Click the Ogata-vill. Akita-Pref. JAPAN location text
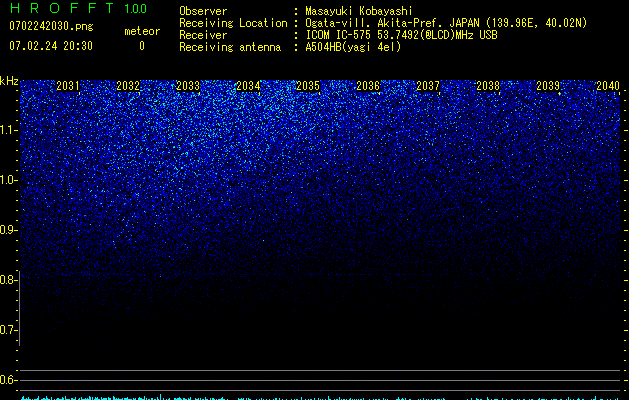This screenshot has height=400, width=629. pos(446,23)
